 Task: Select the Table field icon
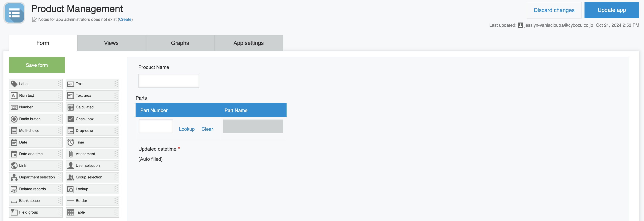pyautogui.click(x=71, y=212)
